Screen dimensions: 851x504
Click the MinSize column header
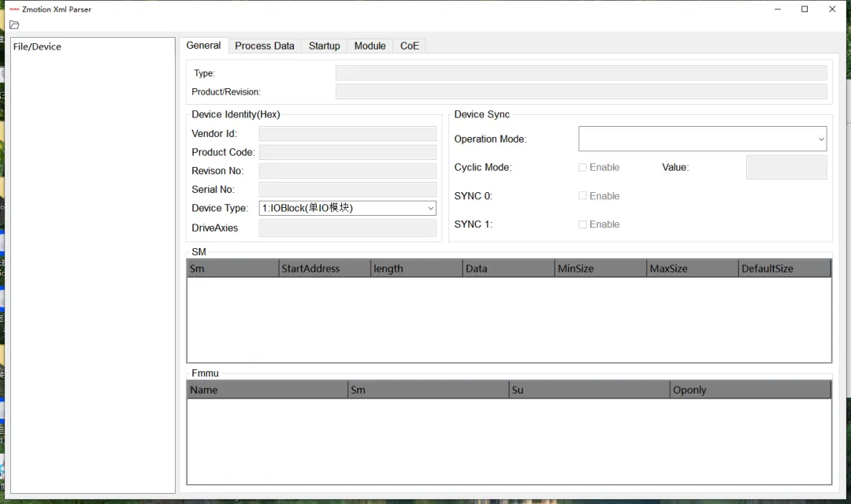tap(600, 269)
